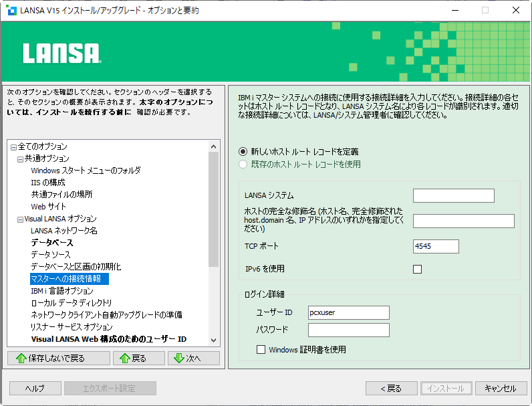Close the LANSA installer window
This screenshot has width=532, height=406.
coord(516,10)
